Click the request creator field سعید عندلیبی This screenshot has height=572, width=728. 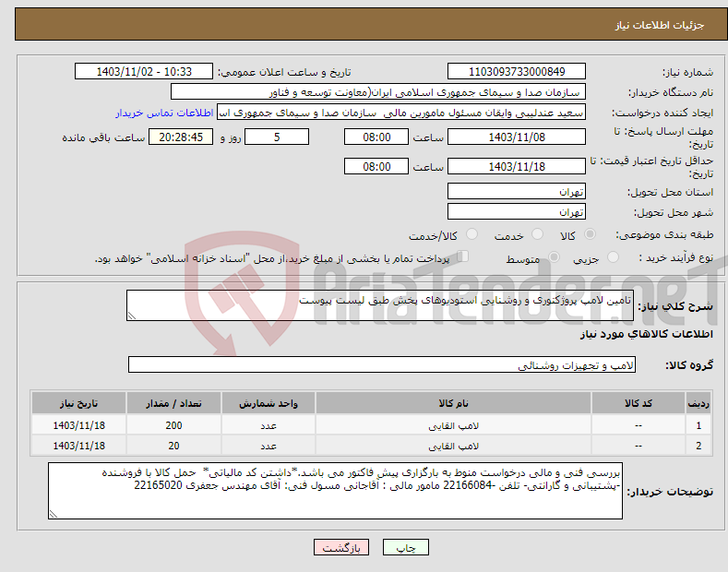[x=401, y=113]
